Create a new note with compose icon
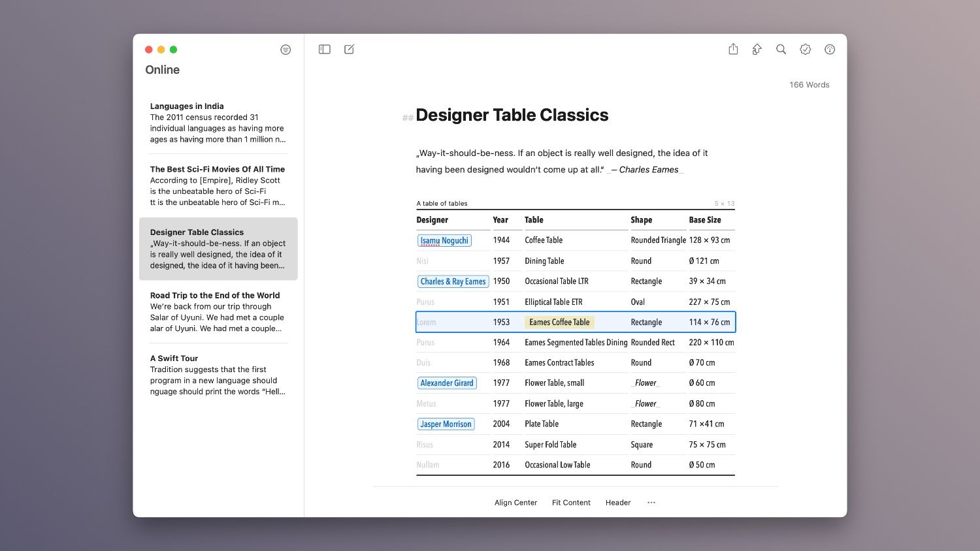The image size is (980, 551). tap(349, 50)
